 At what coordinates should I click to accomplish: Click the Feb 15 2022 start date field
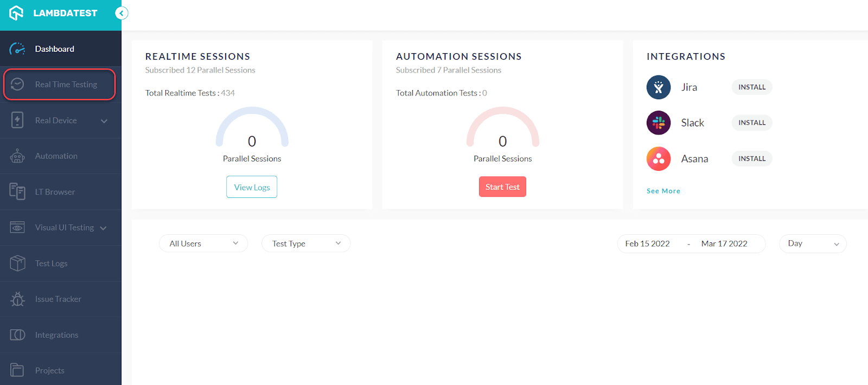(x=648, y=243)
